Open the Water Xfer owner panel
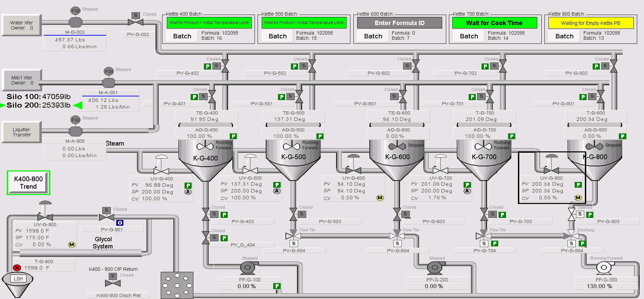The image size is (644, 299). pos(22,25)
